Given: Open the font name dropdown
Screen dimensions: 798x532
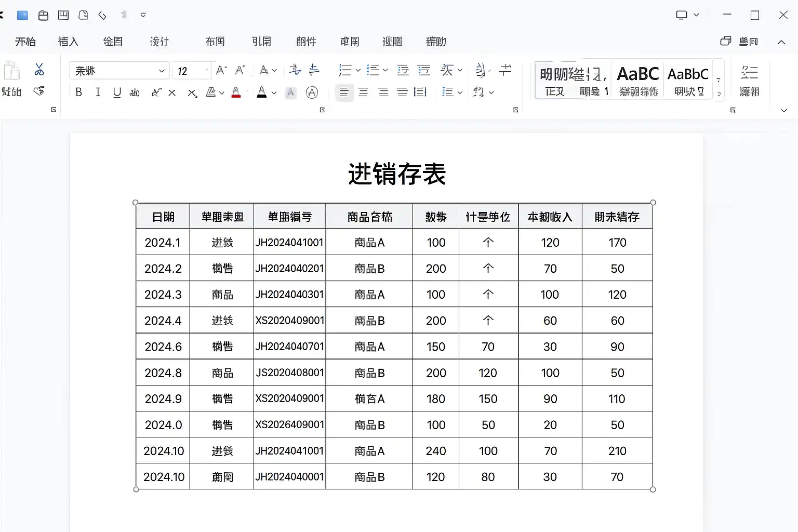Looking at the screenshot, I should (x=162, y=71).
